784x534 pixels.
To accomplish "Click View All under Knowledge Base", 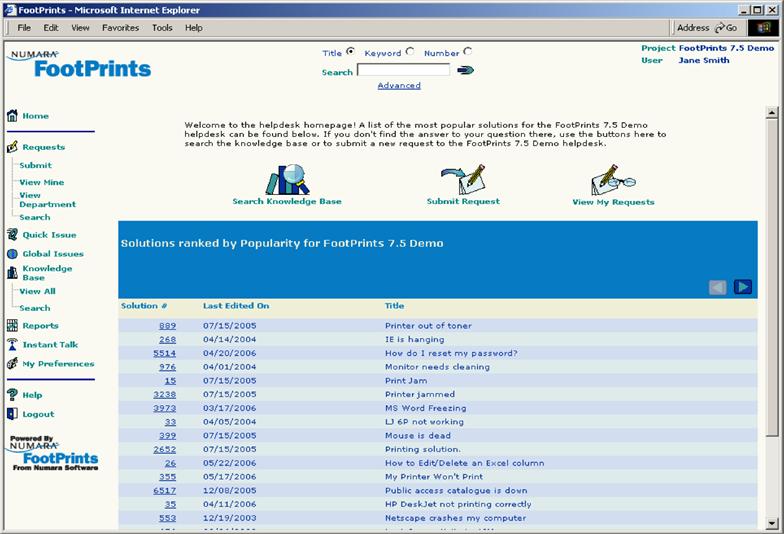I will 38,291.
